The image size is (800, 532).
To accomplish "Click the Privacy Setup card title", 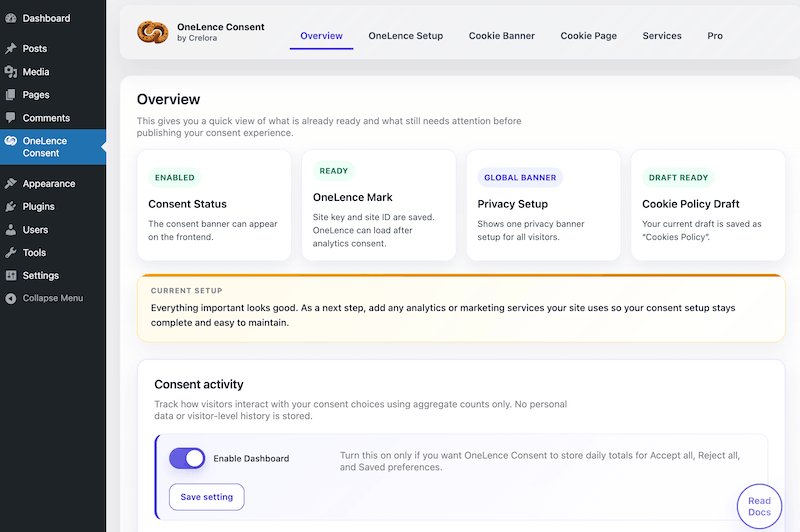I will 512,204.
